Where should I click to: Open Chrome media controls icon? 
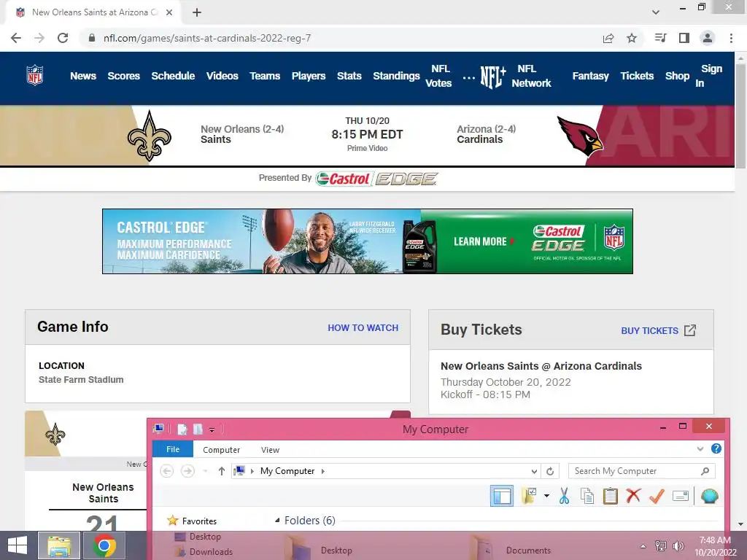pos(660,38)
